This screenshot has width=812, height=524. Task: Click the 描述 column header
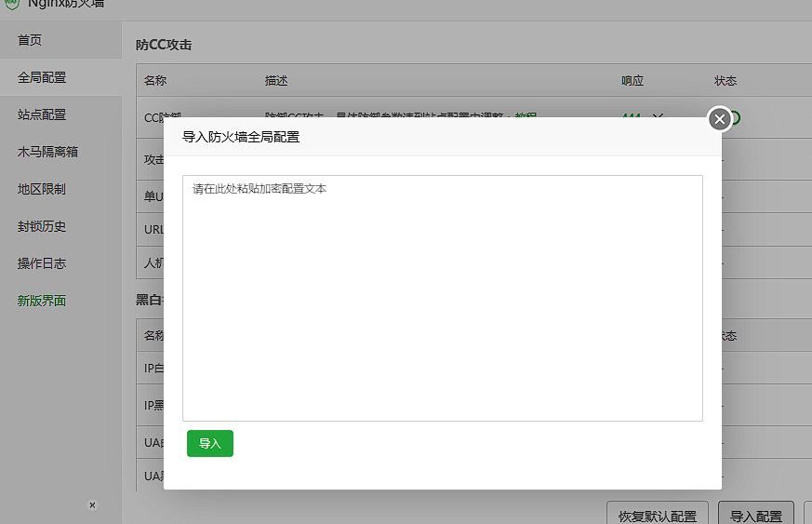click(276, 80)
